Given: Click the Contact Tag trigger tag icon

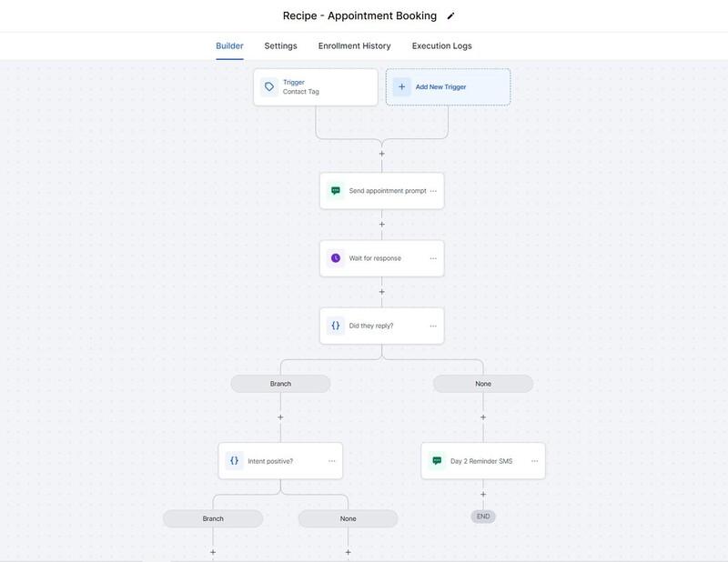Looking at the screenshot, I should (x=269, y=86).
